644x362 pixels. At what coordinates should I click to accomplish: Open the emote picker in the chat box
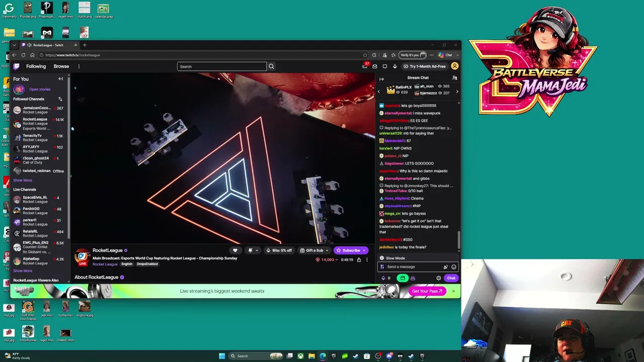pyautogui.click(x=454, y=267)
